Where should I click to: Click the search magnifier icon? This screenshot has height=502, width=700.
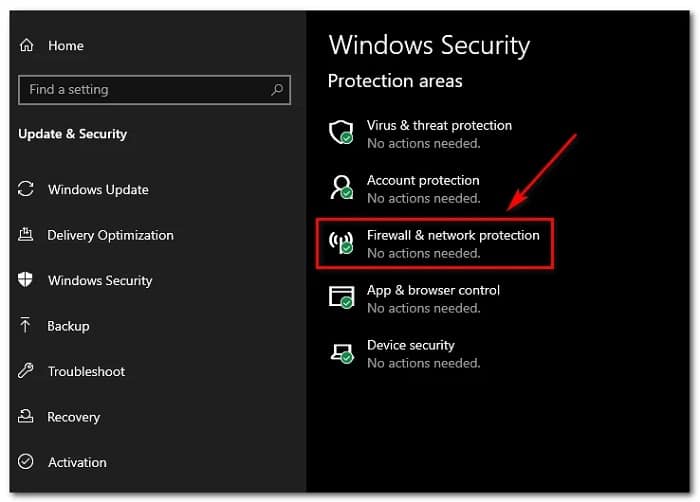click(x=277, y=90)
